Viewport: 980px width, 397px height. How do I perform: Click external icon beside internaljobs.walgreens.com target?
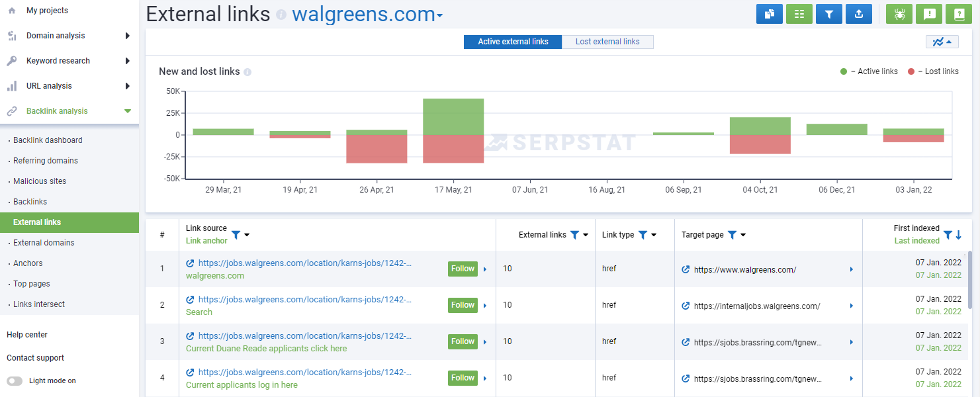coord(686,306)
